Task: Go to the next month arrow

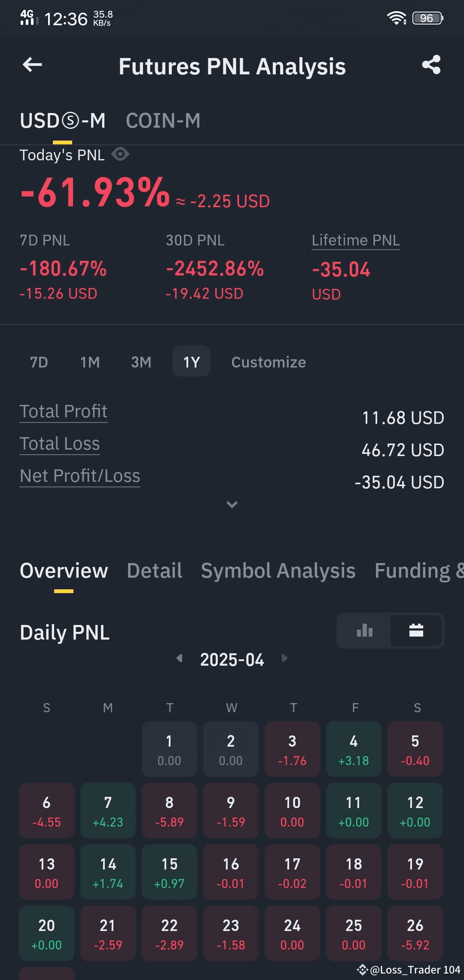Action: click(284, 658)
